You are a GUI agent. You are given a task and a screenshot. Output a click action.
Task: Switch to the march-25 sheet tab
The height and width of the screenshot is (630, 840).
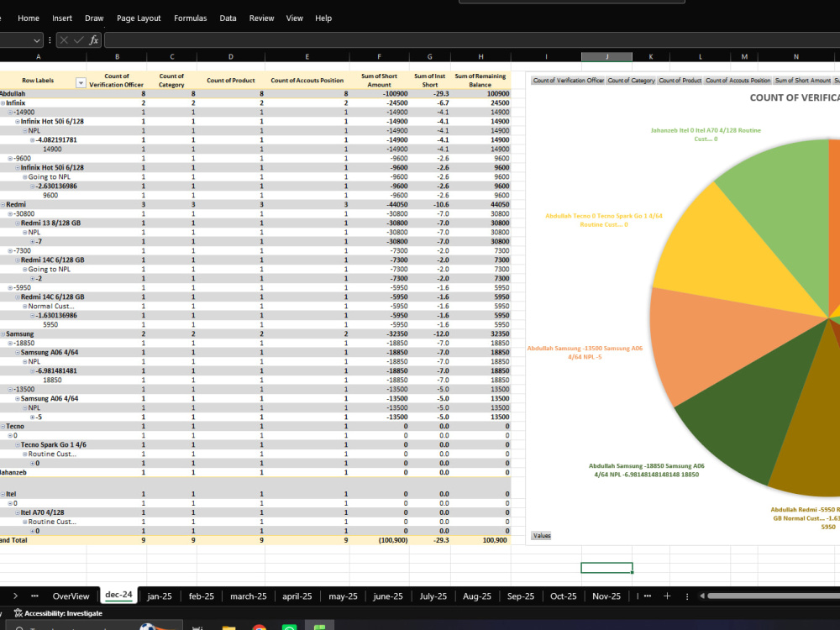pyautogui.click(x=248, y=596)
